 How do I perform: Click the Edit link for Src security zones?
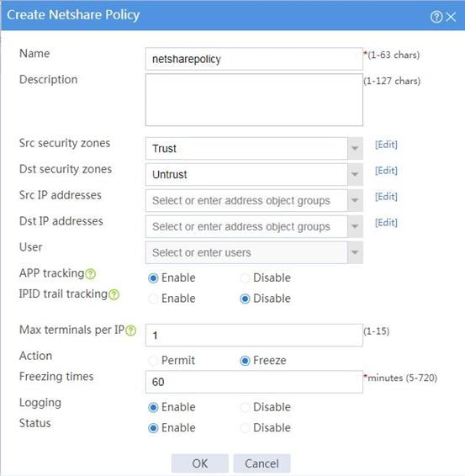[x=386, y=145]
